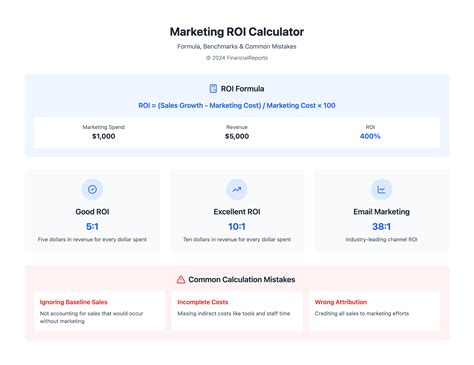Click the Five dollars in revenue description
This screenshot has width=474, height=365.
[92, 239]
